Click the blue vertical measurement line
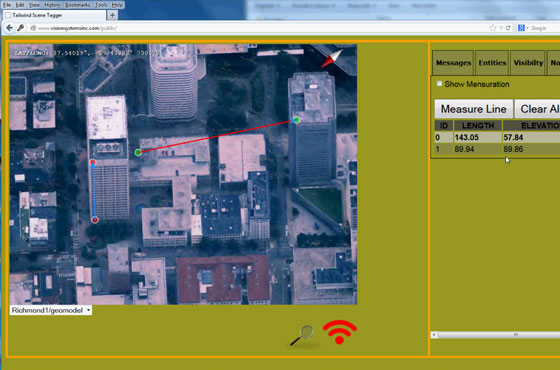560x370 pixels. coord(94,191)
